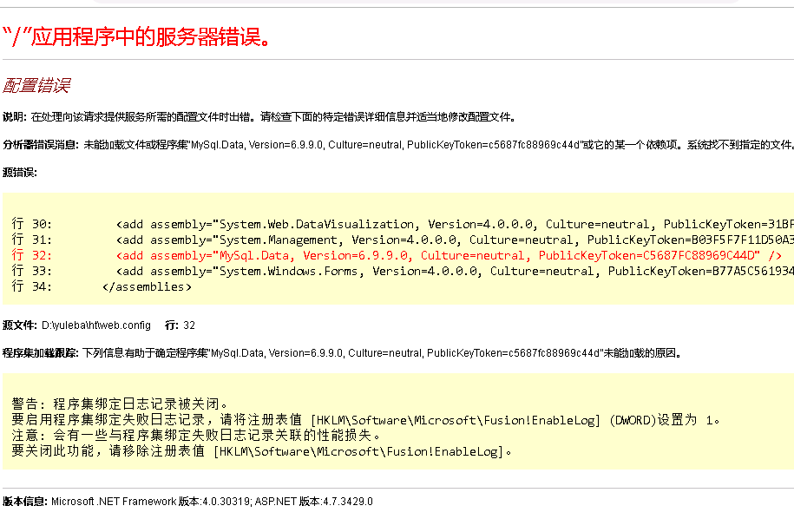Click Microsoft .NET Framework 版本:4.0.30319 text

point(150,502)
